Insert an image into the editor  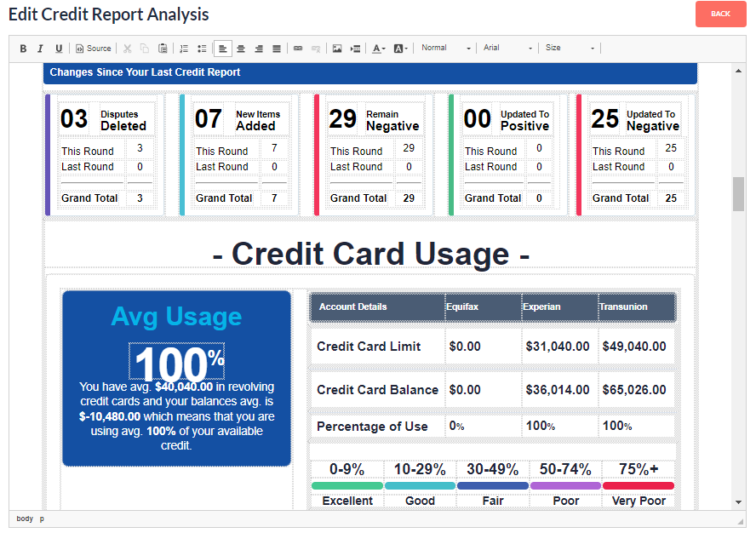click(x=337, y=49)
